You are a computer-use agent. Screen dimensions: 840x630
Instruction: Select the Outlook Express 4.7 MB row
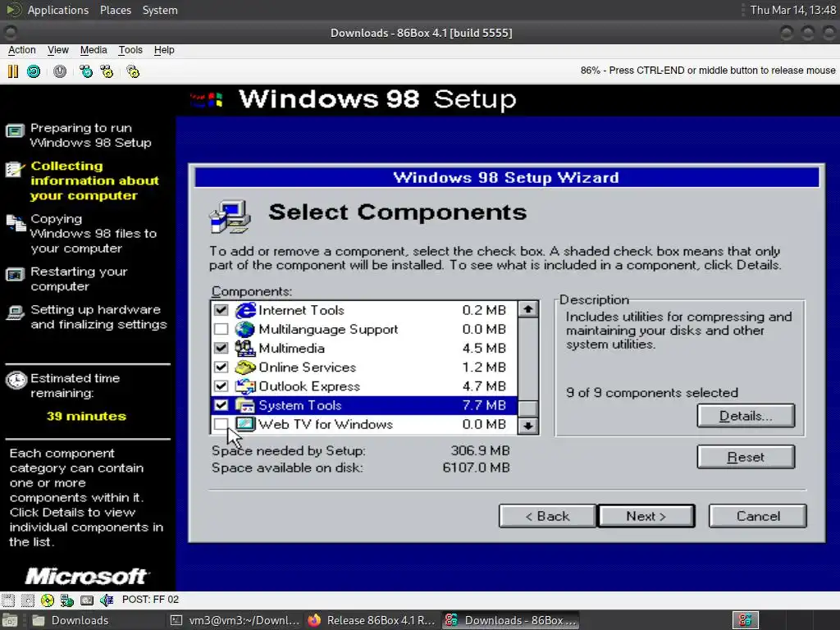(364, 386)
